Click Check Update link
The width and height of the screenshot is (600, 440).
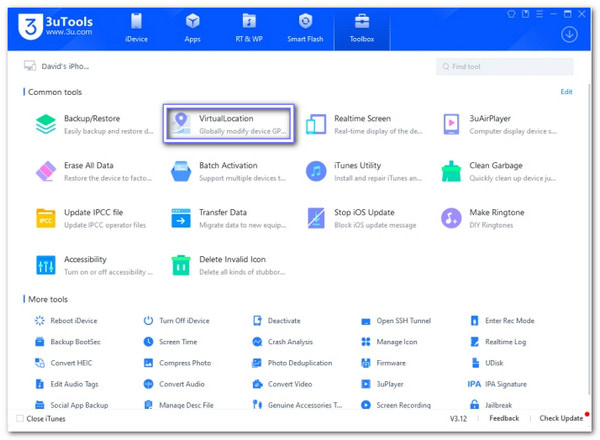pos(561,418)
